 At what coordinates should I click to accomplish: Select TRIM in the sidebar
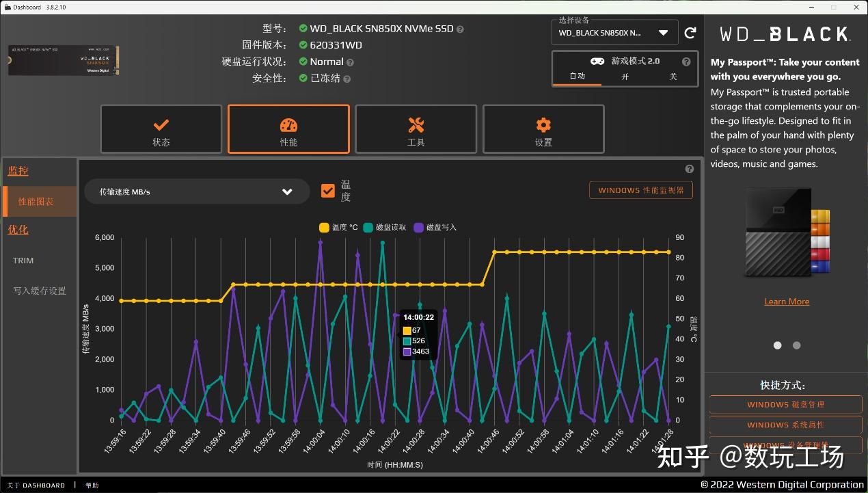coord(23,261)
